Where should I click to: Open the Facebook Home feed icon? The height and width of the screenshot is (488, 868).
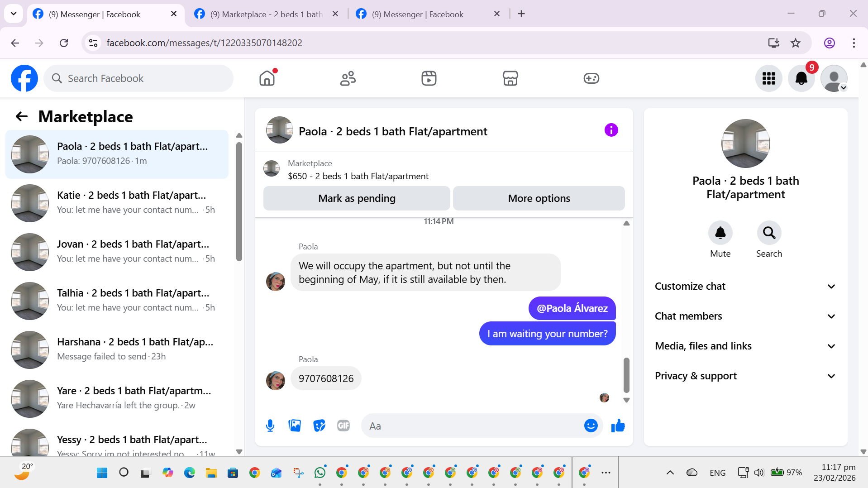(267, 78)
